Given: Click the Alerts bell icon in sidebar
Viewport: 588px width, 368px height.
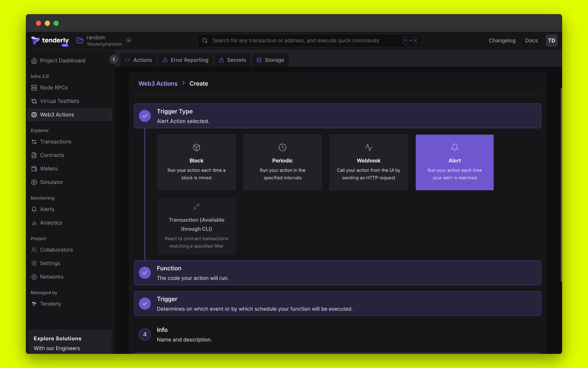Looking at the screenshot, I should (x=34, y=209).
